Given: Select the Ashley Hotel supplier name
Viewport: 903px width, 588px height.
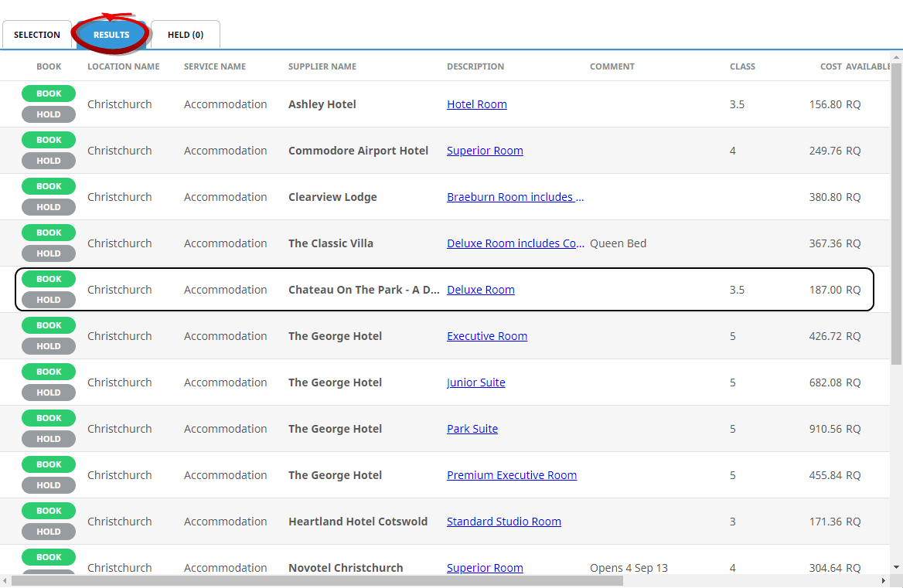Looking at the screenshot, I should pyautogui.click(x=322, y=104).
